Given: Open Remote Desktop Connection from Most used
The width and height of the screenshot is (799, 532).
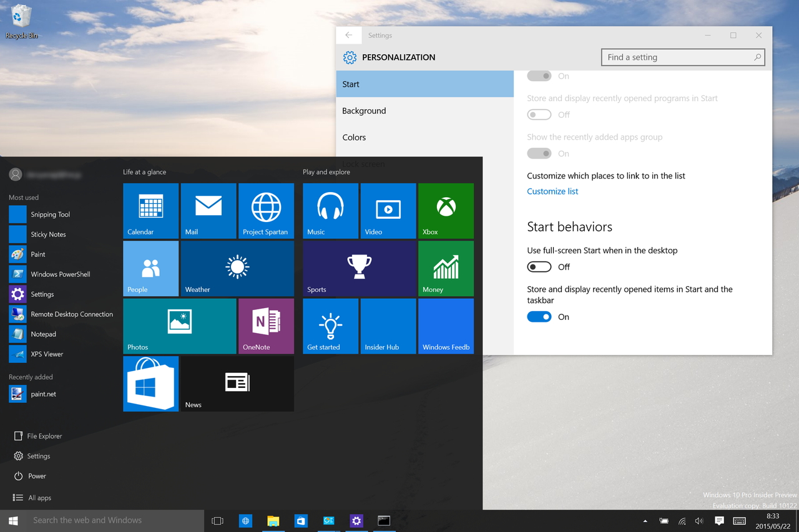Looking at the screenshot, I should click(x=61, y=314).
